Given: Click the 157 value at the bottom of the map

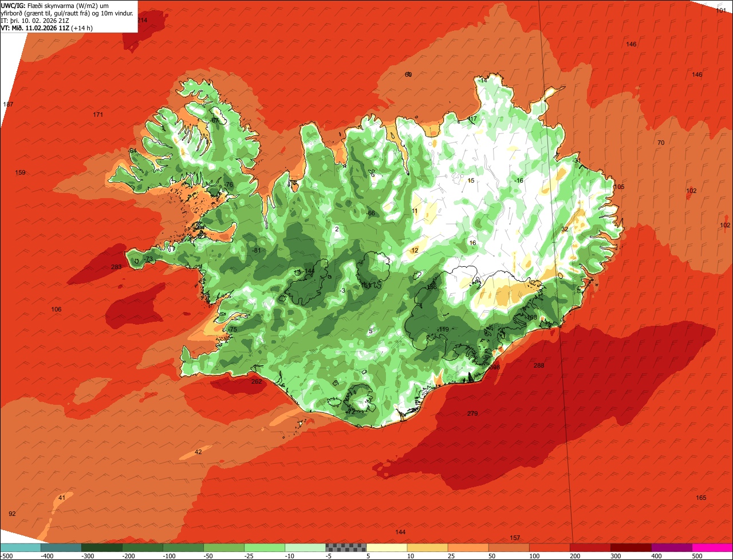Looking at the screenshot, I should (515, 538).
